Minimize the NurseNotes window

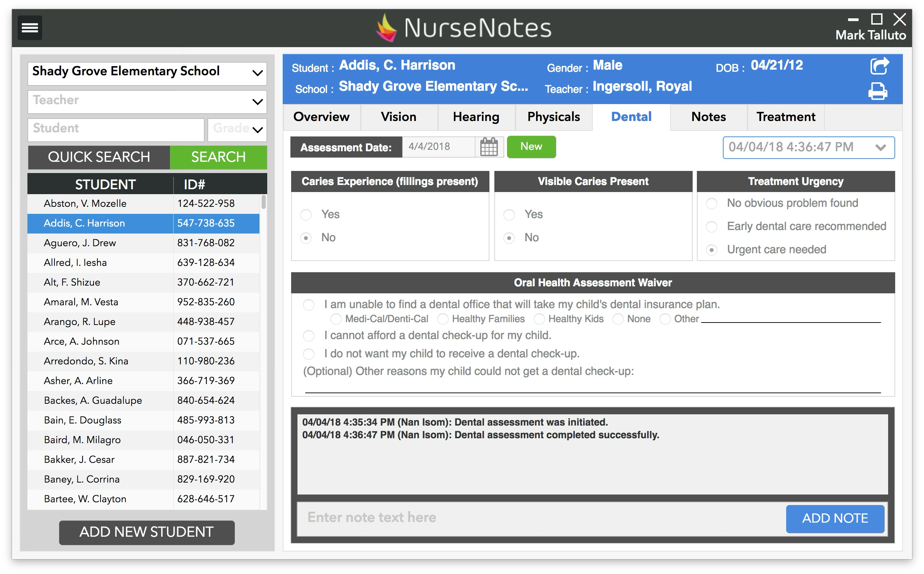click(x=853, y=20)
